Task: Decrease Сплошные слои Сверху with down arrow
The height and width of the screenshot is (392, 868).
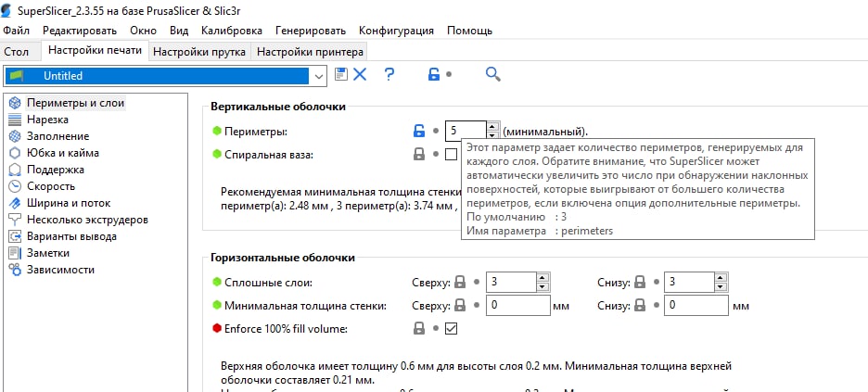Action: point(542,287)
